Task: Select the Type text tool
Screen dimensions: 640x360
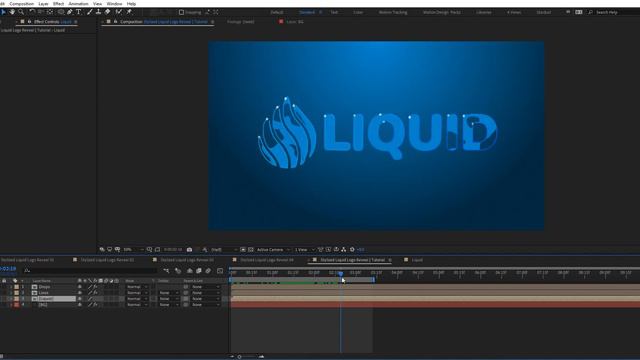Action: [x=79, y=12]
